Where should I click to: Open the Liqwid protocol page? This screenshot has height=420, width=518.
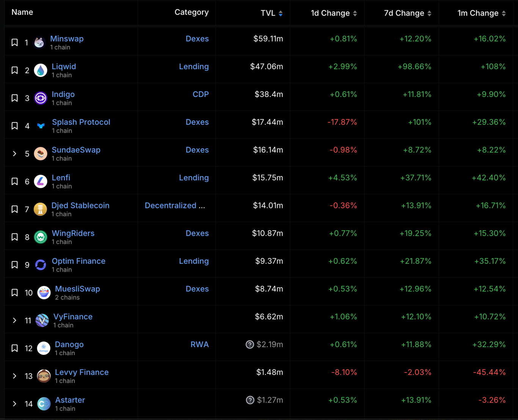(x=64, y=66)
